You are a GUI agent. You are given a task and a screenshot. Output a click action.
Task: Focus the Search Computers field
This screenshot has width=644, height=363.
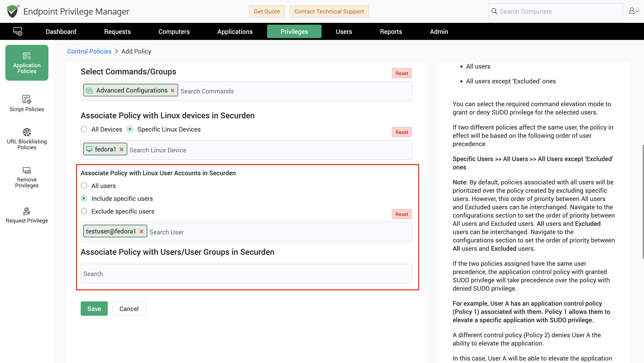click(x=555, y=11)
